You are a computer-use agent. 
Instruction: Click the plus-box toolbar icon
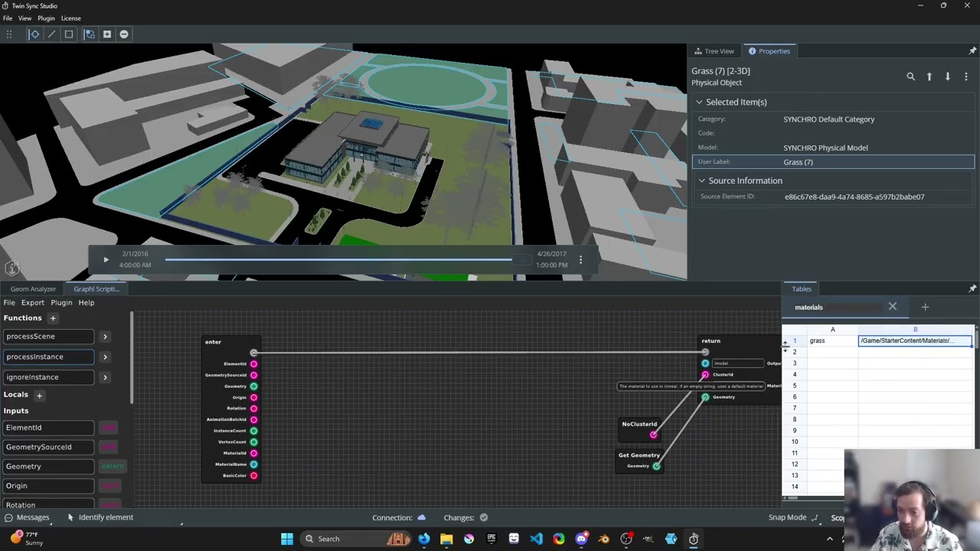107,34
